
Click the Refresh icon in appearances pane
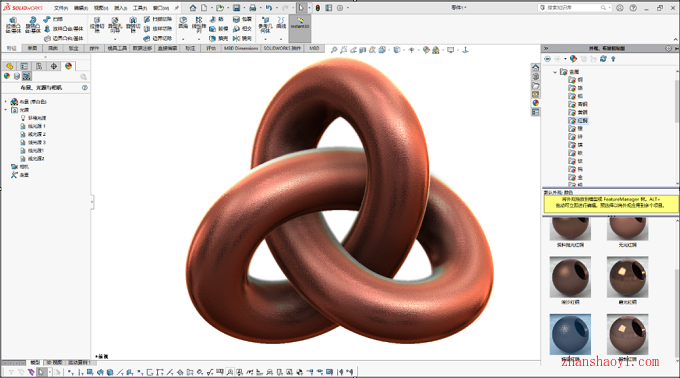(x=603, y=59)
